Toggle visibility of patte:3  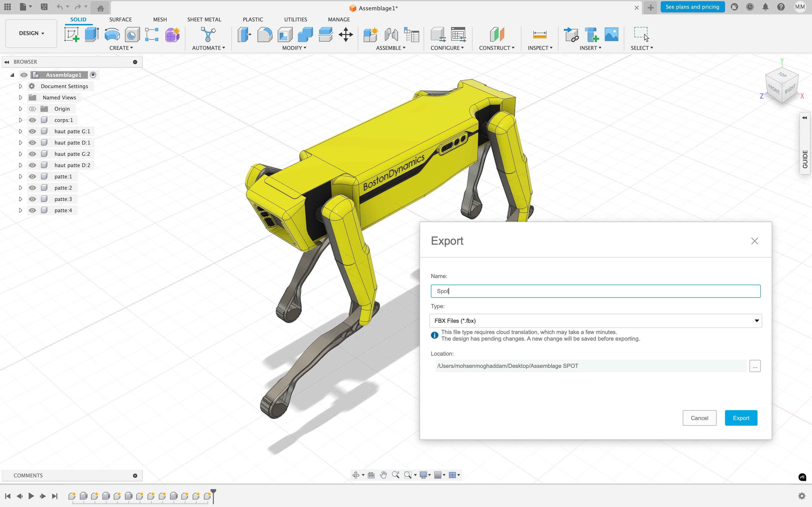(x=32, y=199)
